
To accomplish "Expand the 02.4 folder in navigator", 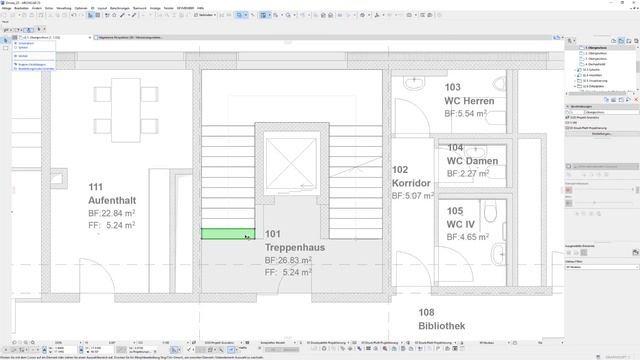I will 575,76.
